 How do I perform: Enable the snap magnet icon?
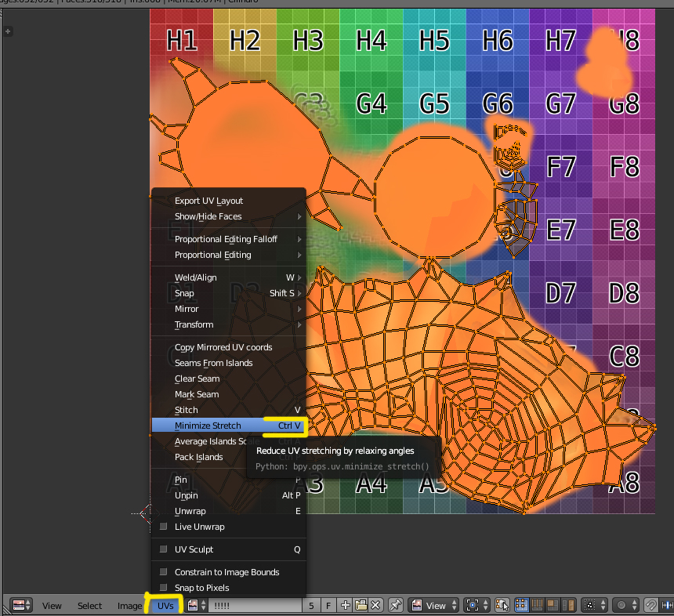point(650,605)
